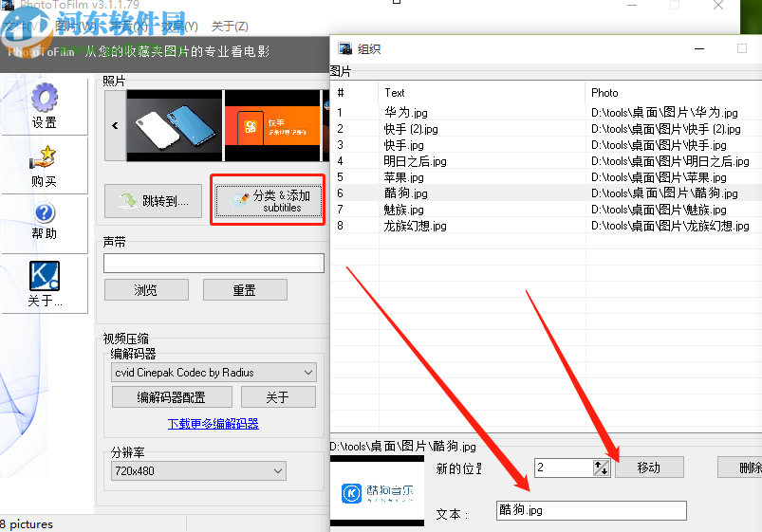Click the new position number field
The width and height of the screenshot is (762, 532).
coord(564,468)
